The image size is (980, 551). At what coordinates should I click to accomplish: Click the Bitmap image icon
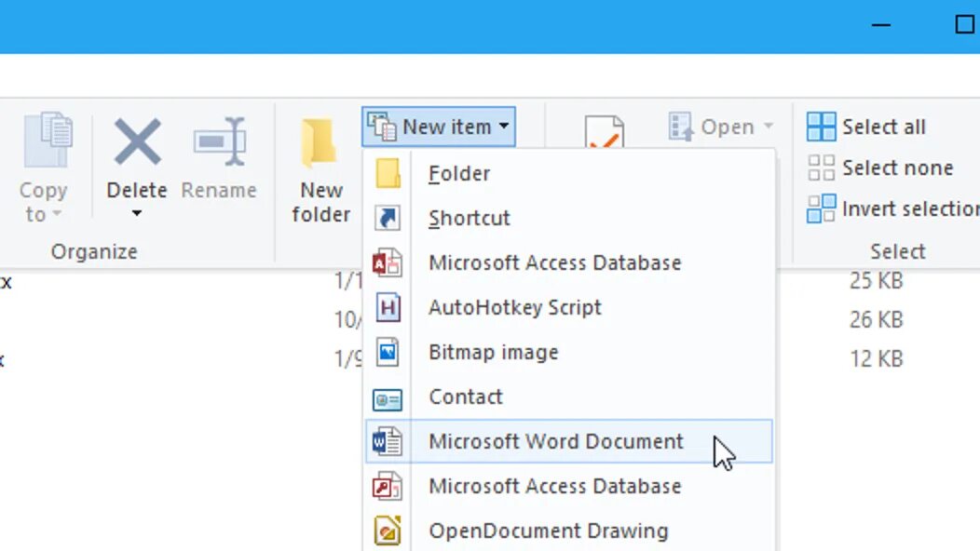click(x=388, y=353)
